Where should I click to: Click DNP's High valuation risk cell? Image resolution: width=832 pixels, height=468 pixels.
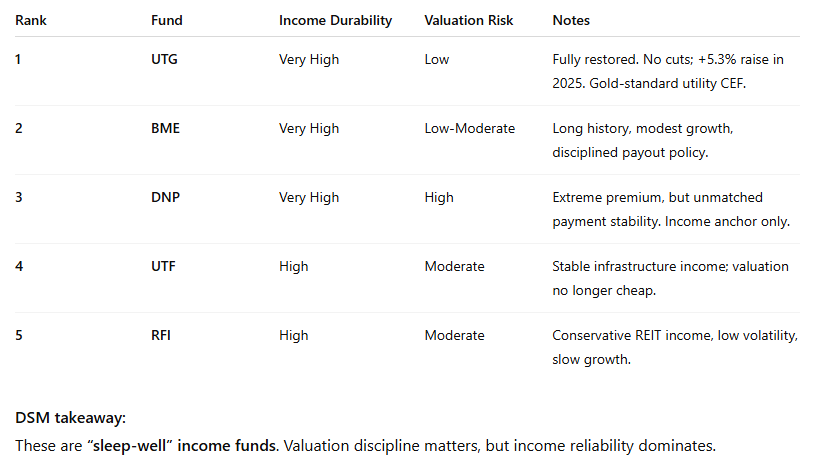439,198
